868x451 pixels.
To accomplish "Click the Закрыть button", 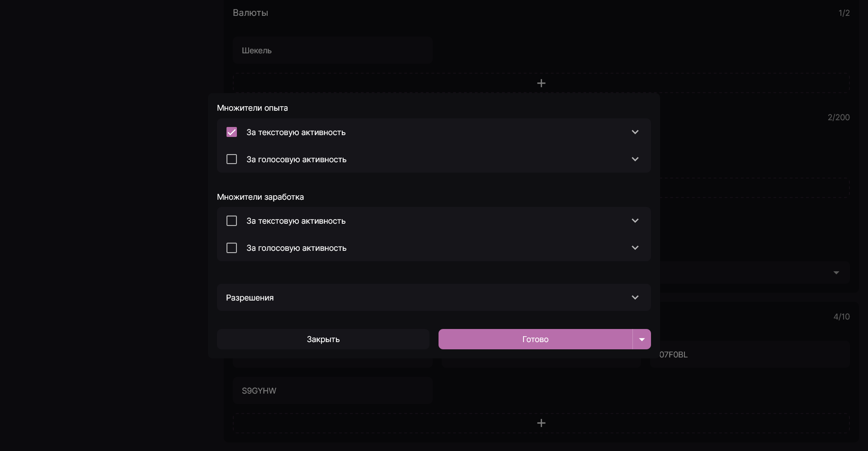I will (322, 339).
